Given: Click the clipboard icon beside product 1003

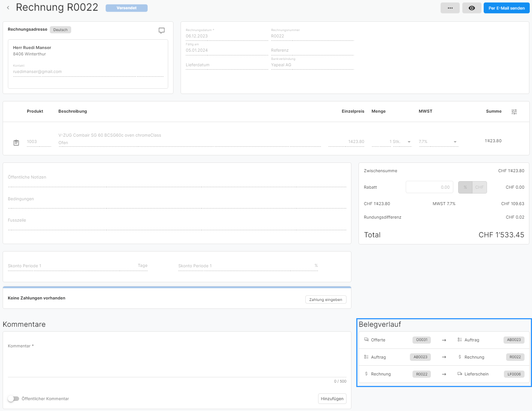Looking at the screenshot, I should [16, 143].
